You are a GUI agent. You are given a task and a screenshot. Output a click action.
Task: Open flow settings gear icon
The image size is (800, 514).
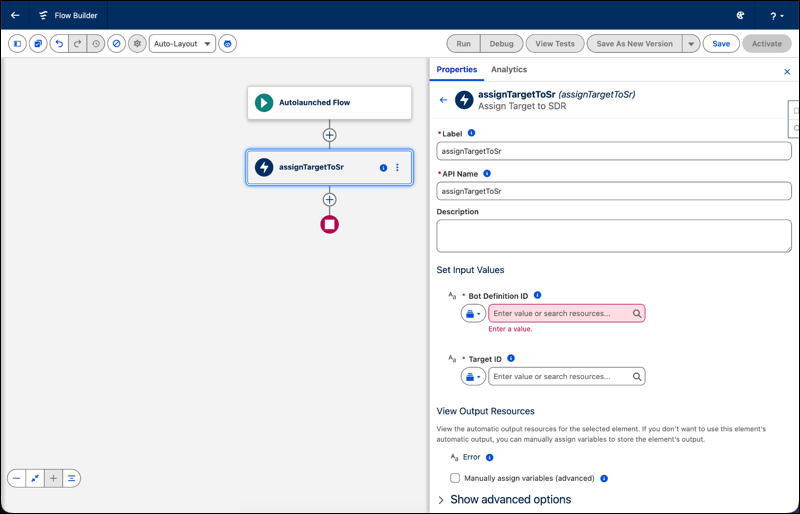click(x=137, y=44)
